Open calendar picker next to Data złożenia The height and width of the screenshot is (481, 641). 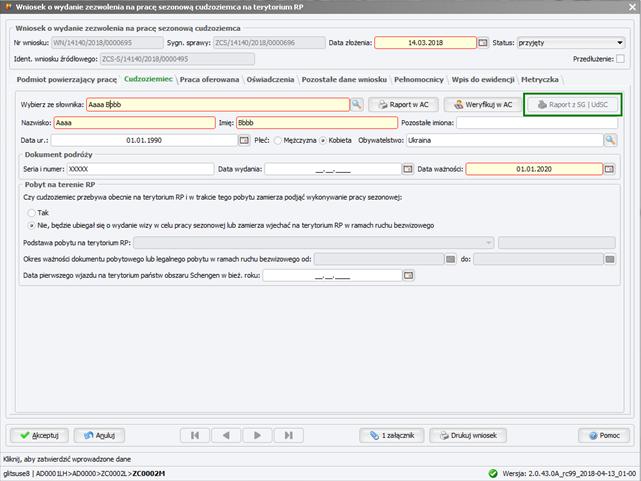tap(483, 43)
